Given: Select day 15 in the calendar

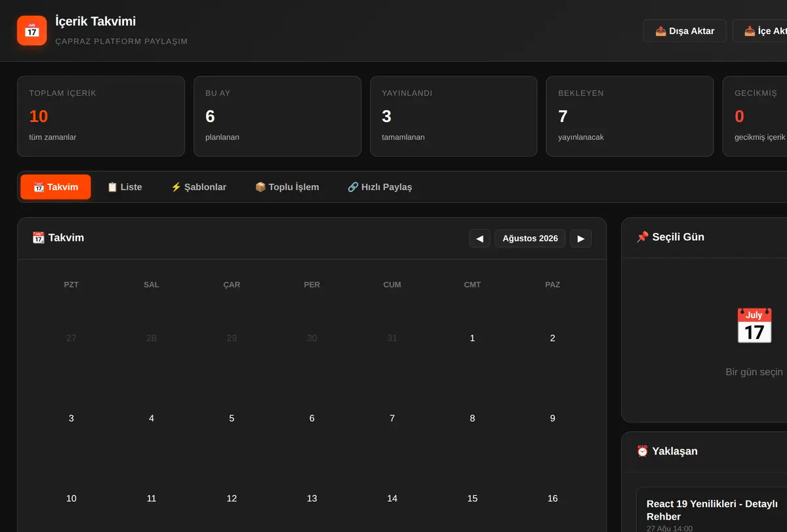Looking at the screenshot, I should coord(472,499).
